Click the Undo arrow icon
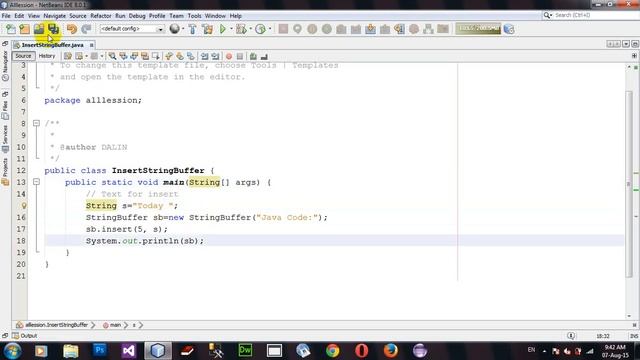 (x=72, y=29)
